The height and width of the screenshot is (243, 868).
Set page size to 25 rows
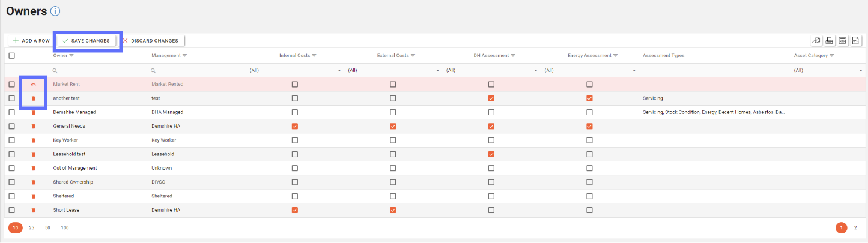click(31, 228)
